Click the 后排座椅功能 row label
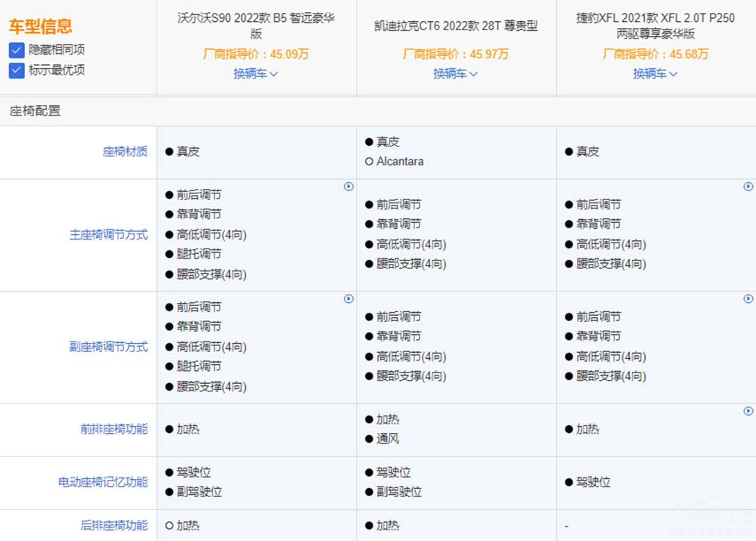The height and width of the screenshot is (541, 756). [x=113, y=525]
